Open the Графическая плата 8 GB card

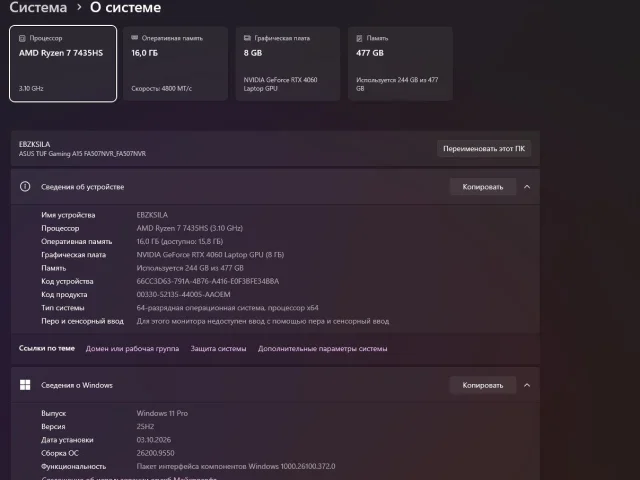[288, 63]
